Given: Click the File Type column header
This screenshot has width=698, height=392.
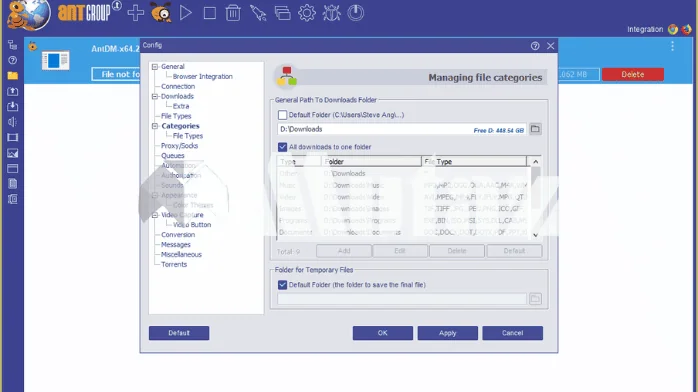Looking at the screenshot, I should (x=474, y=162).
